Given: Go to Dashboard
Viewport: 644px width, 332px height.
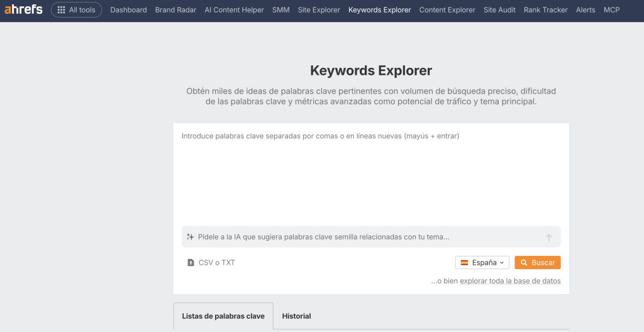Looking at the screenshot, I should (128, 10).
